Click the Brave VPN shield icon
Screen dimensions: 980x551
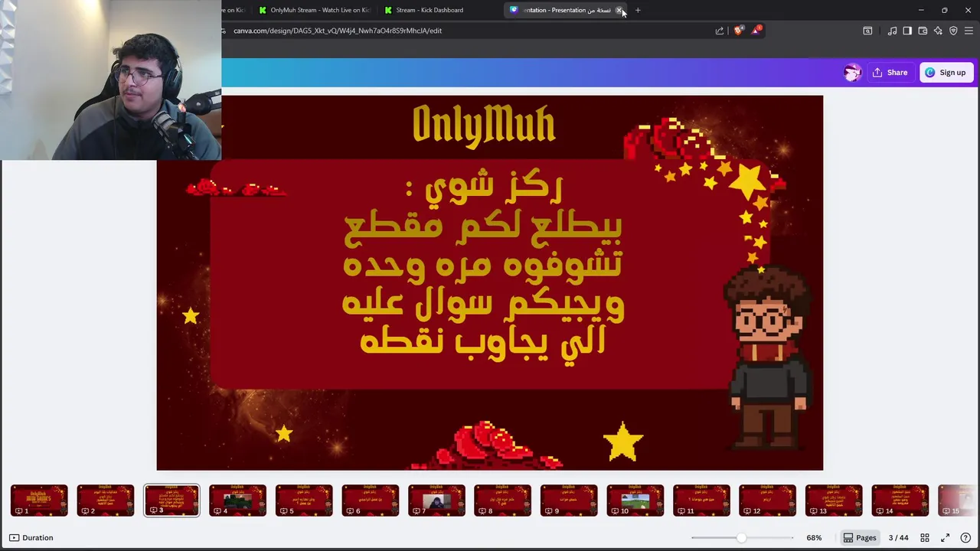pos(953,31)
